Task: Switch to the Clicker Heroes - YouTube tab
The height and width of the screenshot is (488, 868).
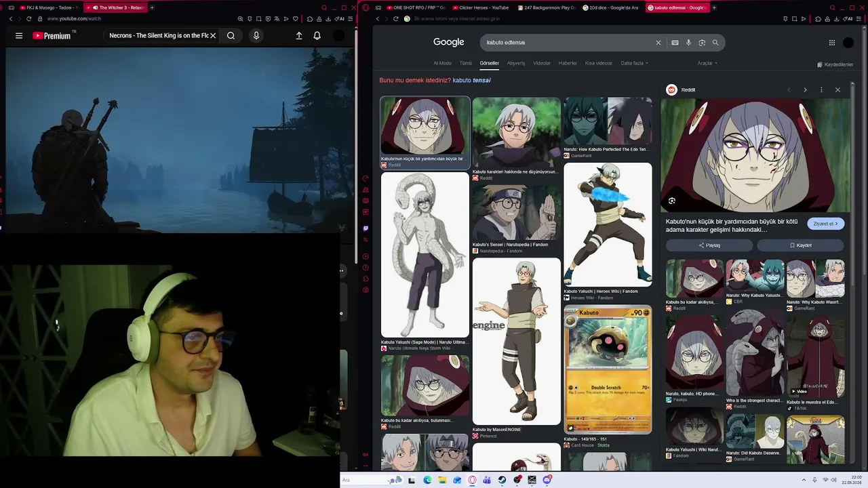Action: pos(481,7)
